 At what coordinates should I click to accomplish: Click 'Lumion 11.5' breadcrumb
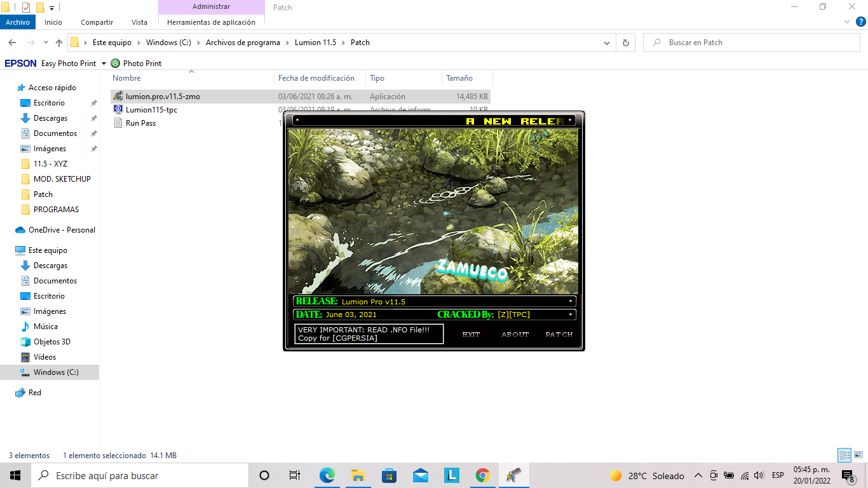[315, 43]
